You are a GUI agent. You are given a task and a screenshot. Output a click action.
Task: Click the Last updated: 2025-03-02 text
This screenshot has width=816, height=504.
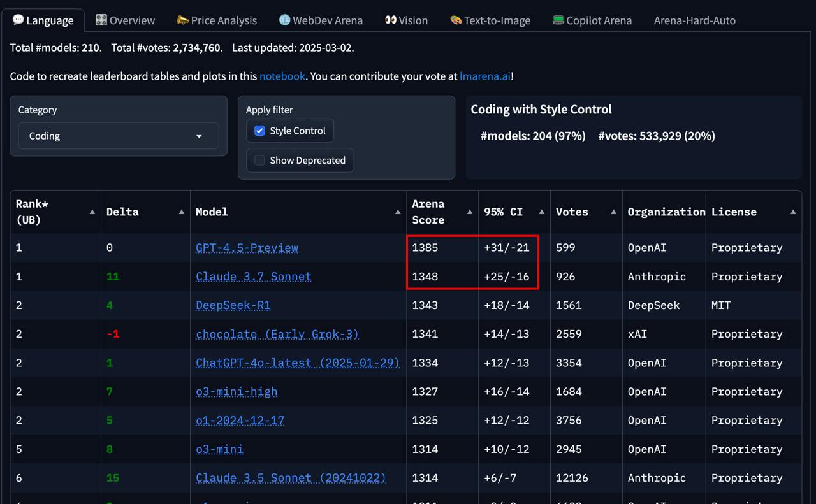point(293,48)
